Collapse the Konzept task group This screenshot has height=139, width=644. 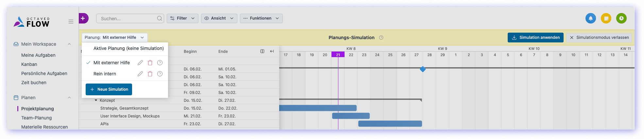(x=96, y=100)
